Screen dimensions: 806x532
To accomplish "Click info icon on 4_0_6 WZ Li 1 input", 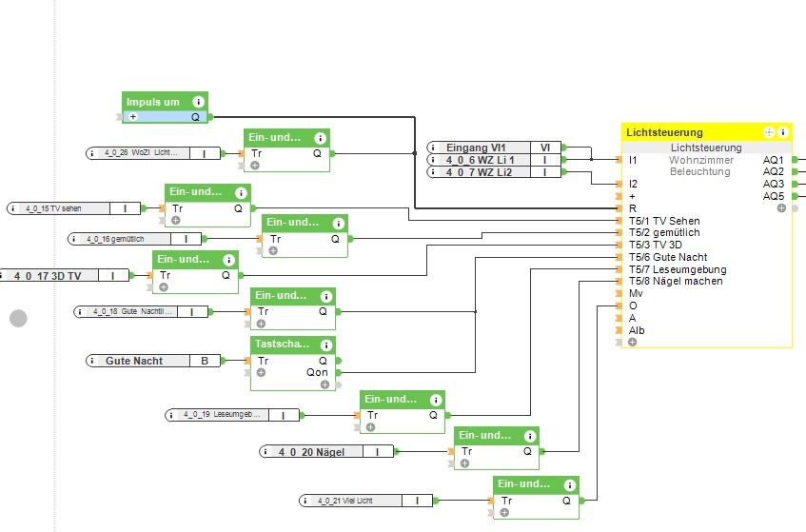I will 433,160.
